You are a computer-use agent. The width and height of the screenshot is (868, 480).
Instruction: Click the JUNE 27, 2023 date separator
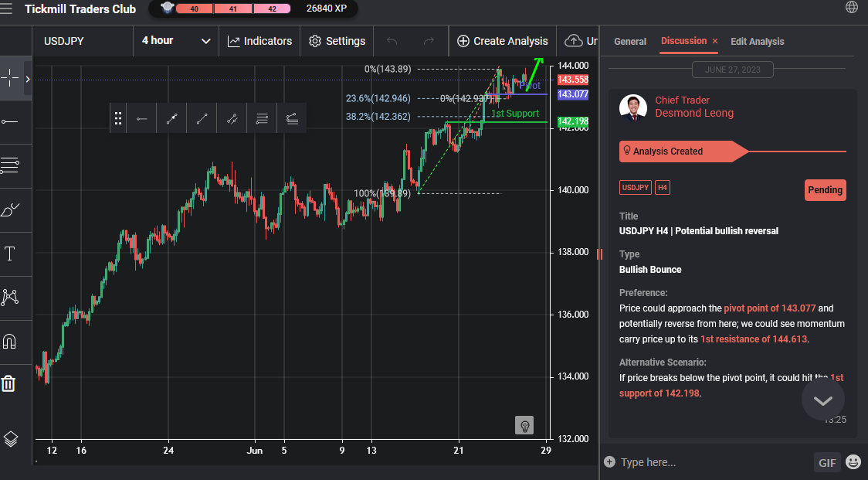coord(732,70)
